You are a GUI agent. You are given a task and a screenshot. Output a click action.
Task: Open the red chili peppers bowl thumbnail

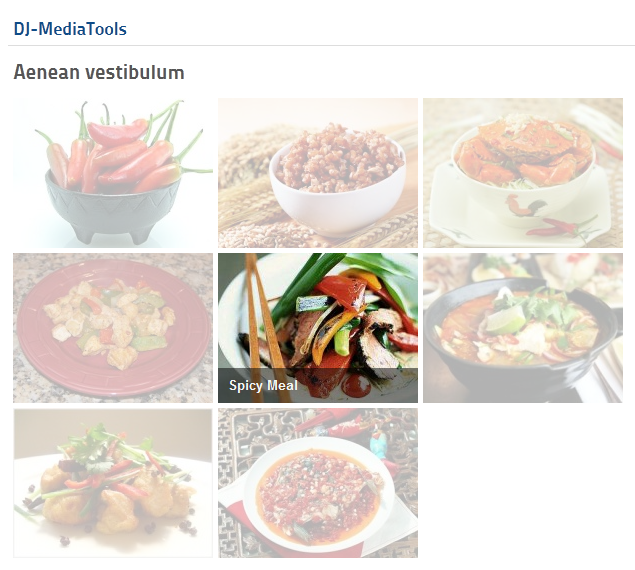click(x=113, y=173)
